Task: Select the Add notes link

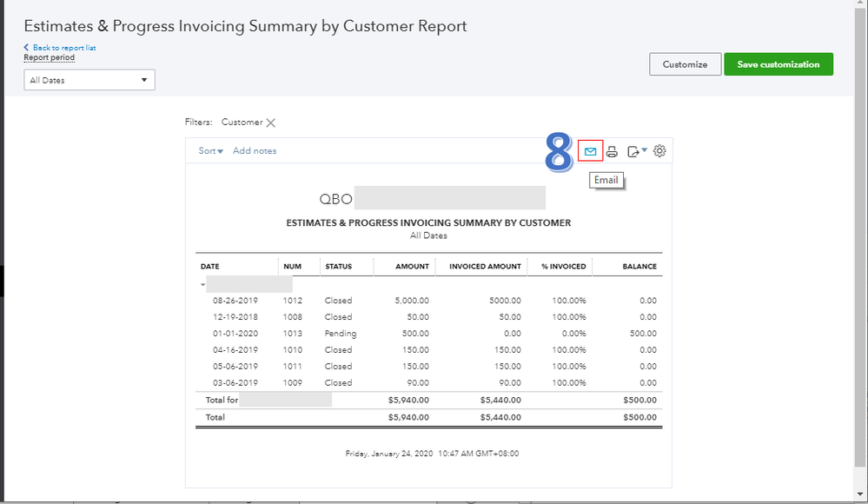Action: coord(255,150)
